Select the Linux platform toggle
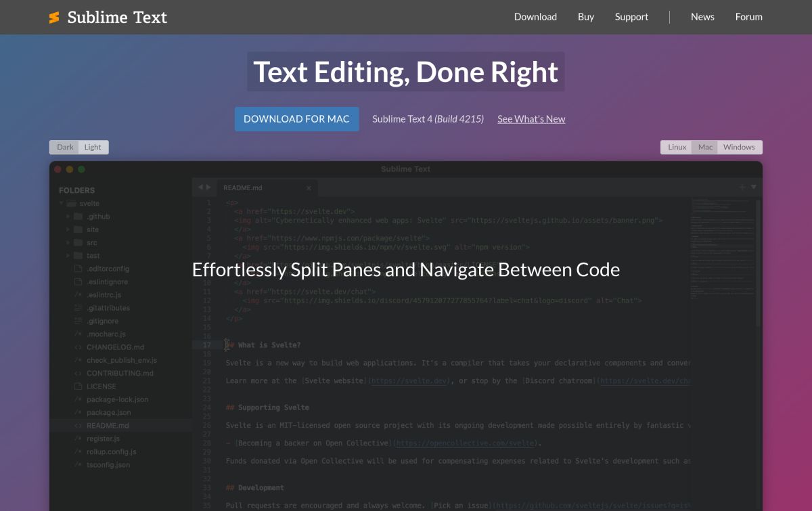 pyautogui.click(x=677, y=147)
